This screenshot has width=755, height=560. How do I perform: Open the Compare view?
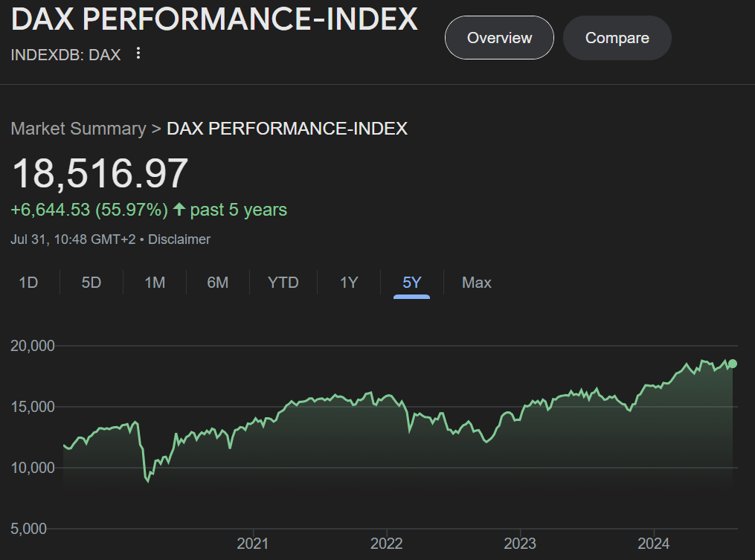click(x=617, y=37)
